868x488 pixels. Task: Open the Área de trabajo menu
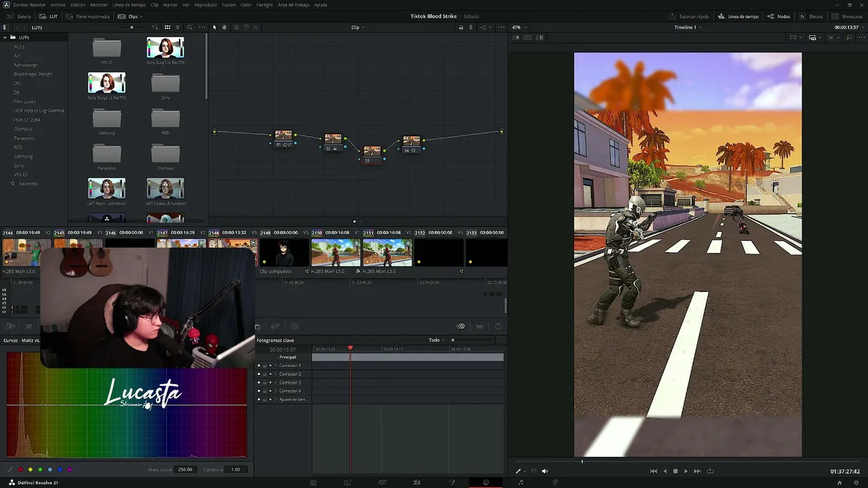click(293, 5)
